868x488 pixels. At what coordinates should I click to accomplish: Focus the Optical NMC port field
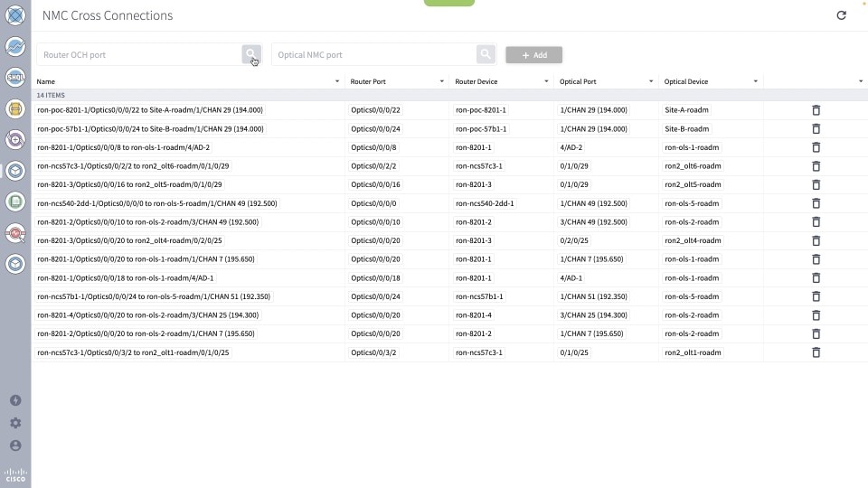(x=373, y=54)
